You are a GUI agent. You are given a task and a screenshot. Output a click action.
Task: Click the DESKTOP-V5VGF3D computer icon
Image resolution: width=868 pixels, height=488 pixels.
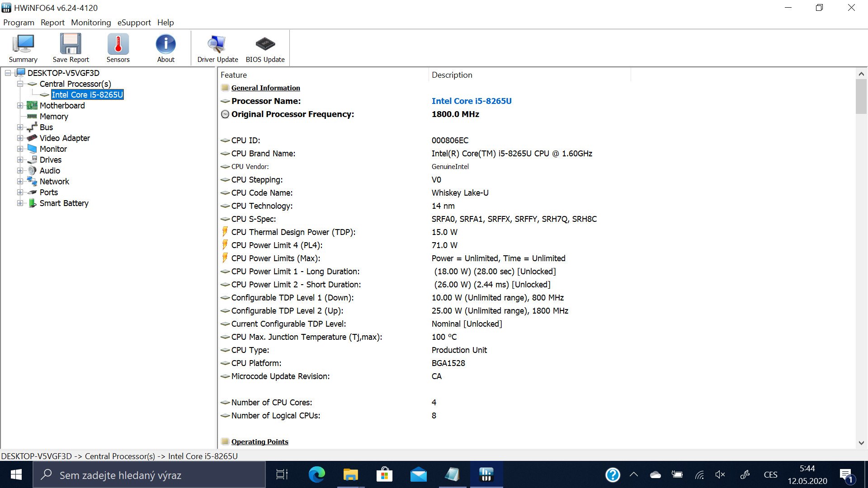click(x=20, y=73)
